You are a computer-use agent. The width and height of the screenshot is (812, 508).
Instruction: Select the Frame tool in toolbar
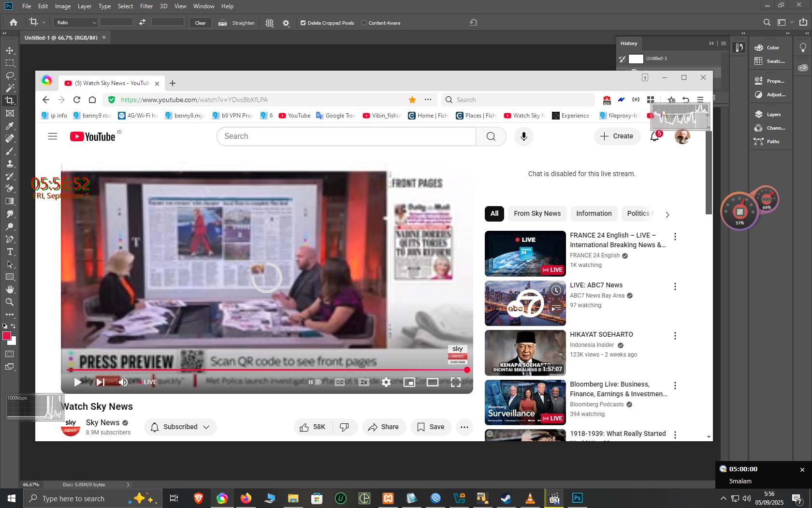tap(10, 113)
